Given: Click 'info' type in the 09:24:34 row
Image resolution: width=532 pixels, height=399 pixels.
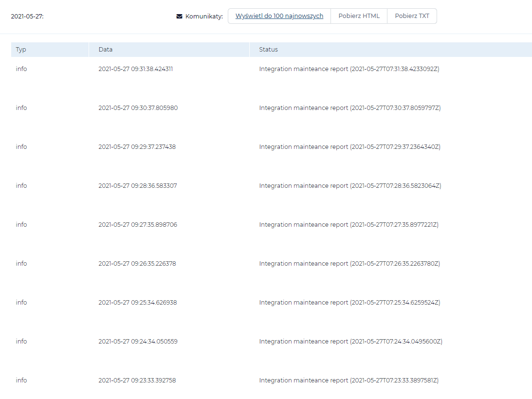Looking at the screenshot, I should point(21,341).
